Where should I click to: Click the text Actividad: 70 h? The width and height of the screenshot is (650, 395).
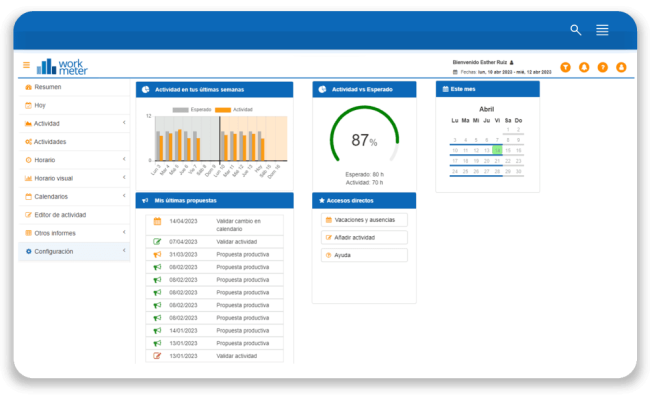click(x=364, y=182)
